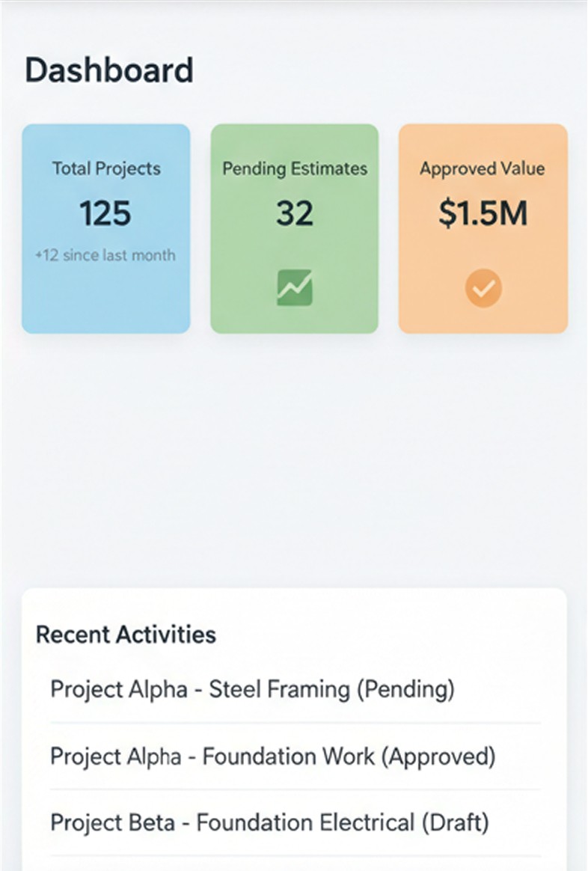The image size is (588, 871).
Task: Open the +12 since last month note
Action: pyautogui.click(x=105, y=255)
